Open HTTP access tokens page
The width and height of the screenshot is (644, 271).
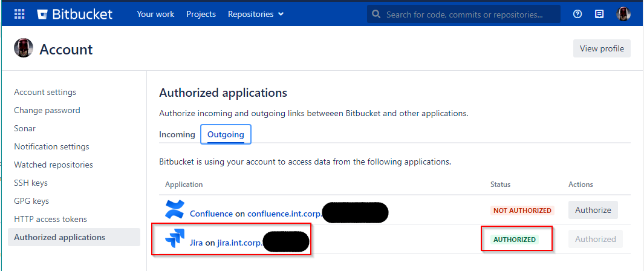(50, 219)
